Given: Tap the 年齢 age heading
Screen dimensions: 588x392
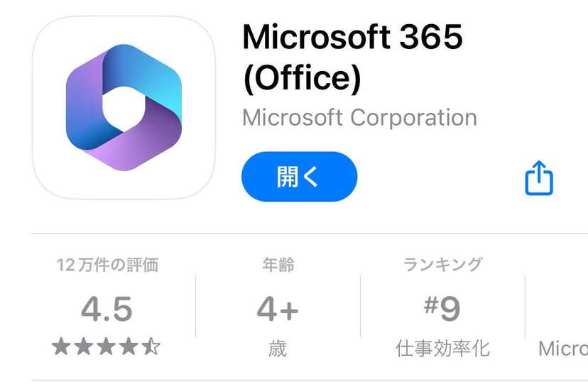Looking at the screenshot, I should [278, 265].
